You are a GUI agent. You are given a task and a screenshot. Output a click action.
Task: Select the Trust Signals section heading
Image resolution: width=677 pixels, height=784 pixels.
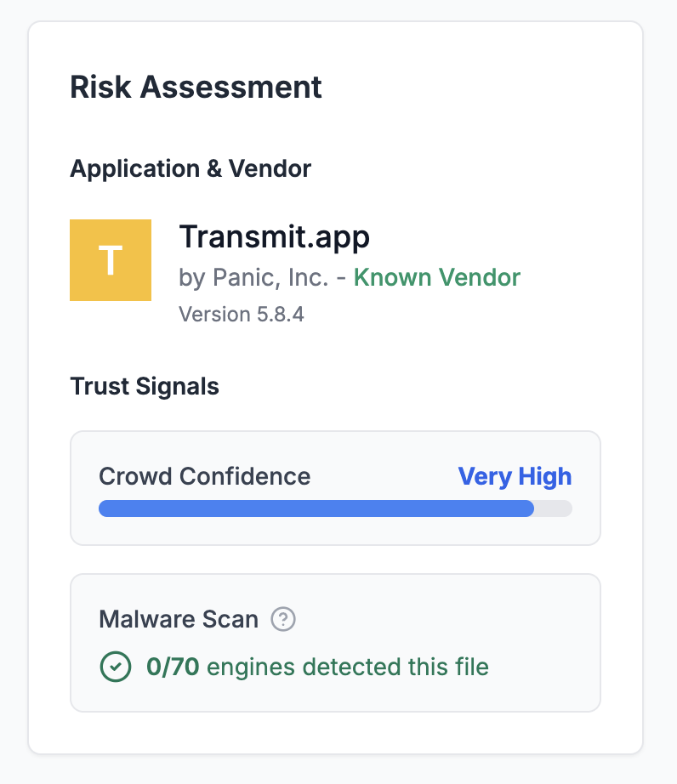[x=145, y=387]
